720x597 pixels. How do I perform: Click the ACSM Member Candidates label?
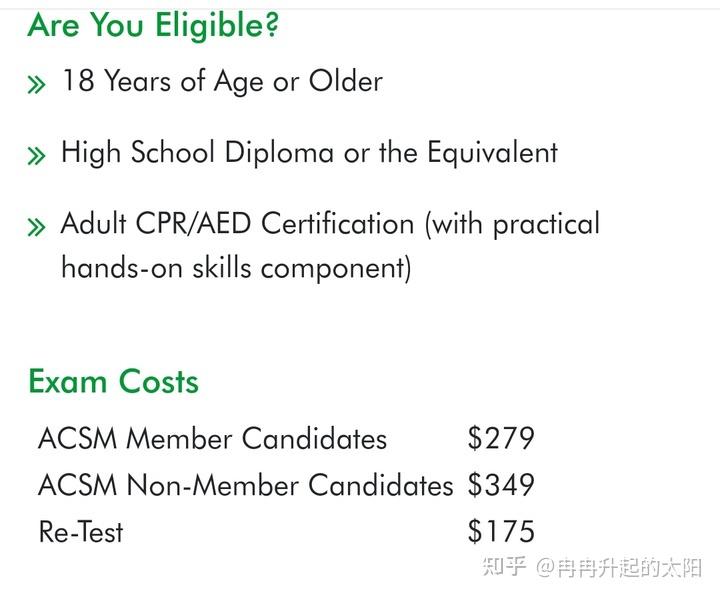point(213,438)
